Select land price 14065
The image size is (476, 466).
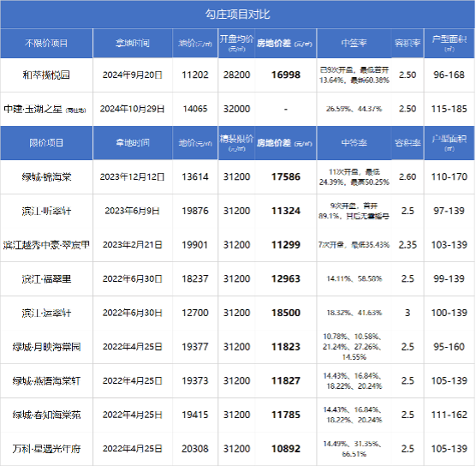tap(195, 109)
